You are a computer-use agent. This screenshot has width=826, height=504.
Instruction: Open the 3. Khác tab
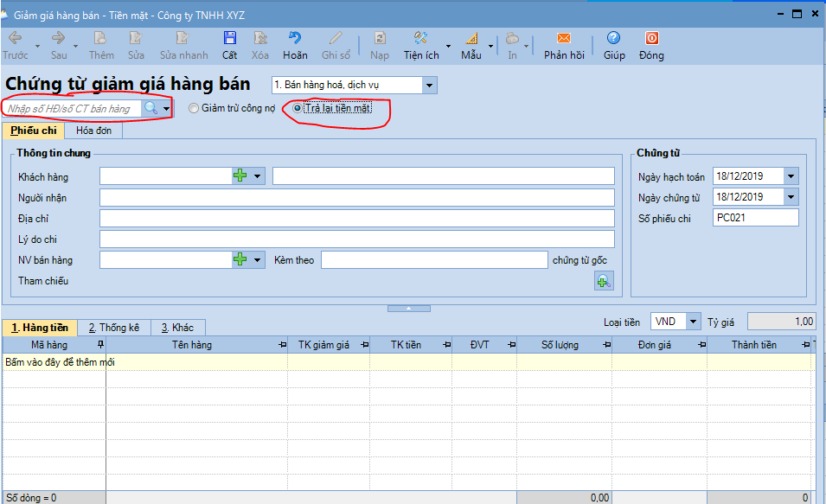[178, 328]
